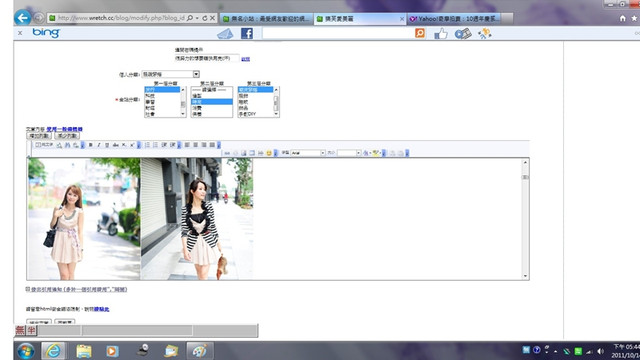Apply strikethrough in the editor toolbar
Viewport: 640px width, 360px height.
[116, 145]
